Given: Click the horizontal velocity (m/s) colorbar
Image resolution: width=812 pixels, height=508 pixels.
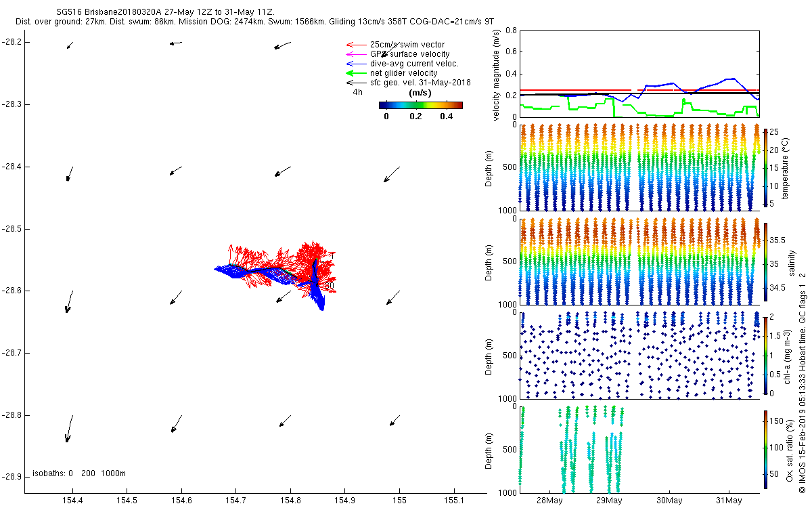Looking at the screenshot, I should click(x=420, y=105).
